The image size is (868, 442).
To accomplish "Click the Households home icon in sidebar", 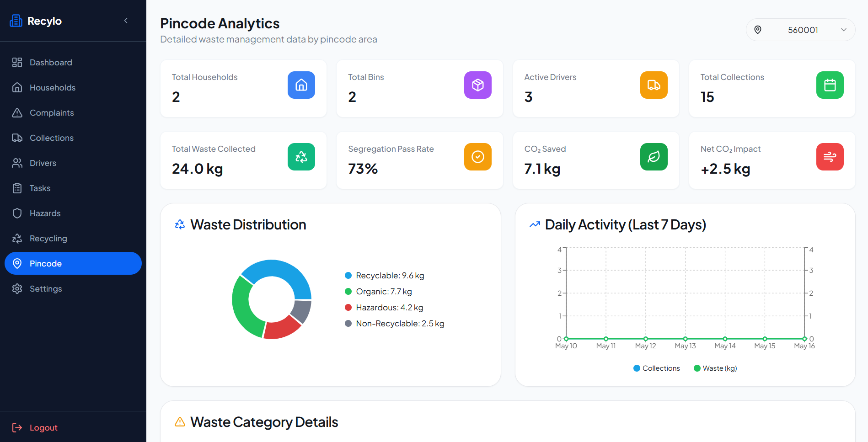I will coord(17,88).
